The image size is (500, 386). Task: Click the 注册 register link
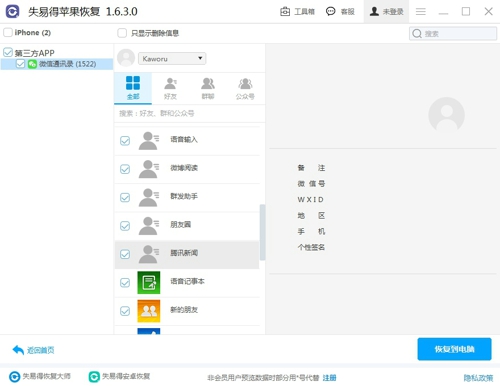tap(329, 378)
